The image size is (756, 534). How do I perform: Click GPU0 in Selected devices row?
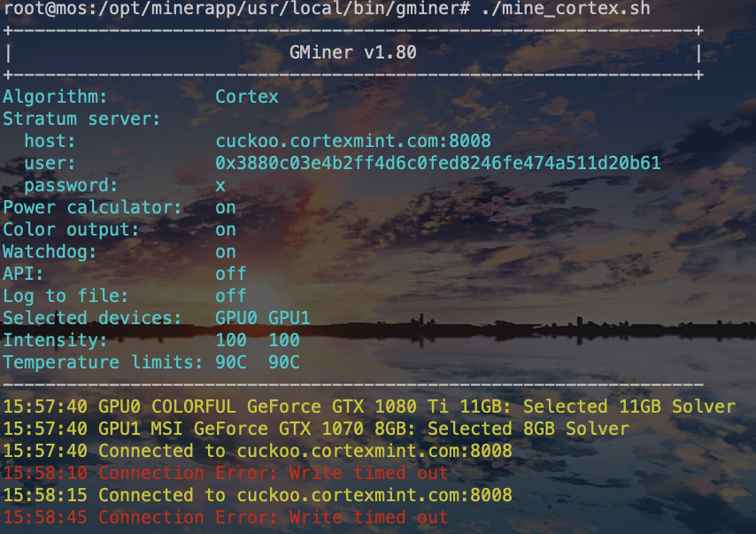click(236, 318)
